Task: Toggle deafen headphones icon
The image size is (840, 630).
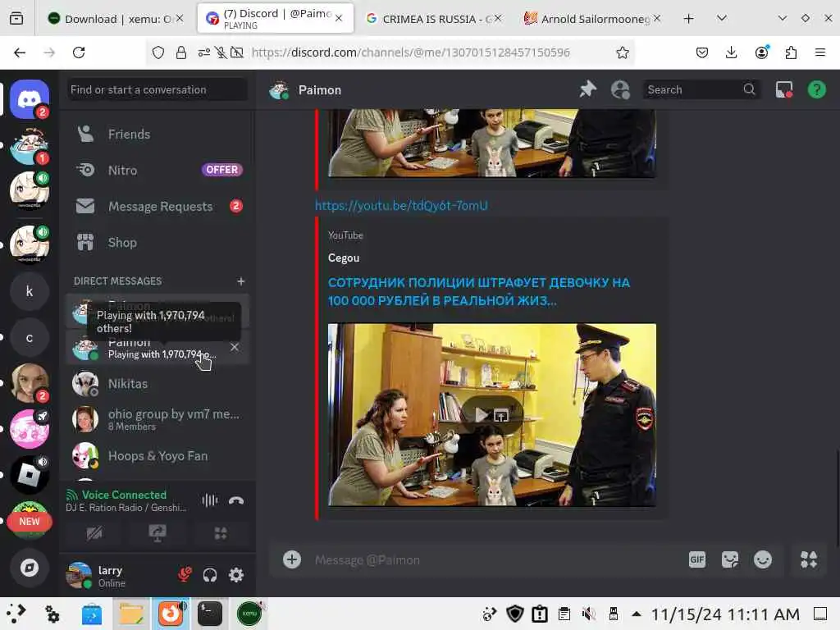Action: pyautogui.click(x=210, y=575)
